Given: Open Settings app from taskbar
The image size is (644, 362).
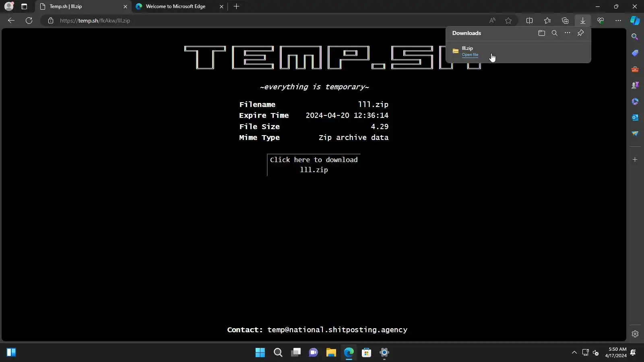Looking at the screenshot, I should [384, 353].
